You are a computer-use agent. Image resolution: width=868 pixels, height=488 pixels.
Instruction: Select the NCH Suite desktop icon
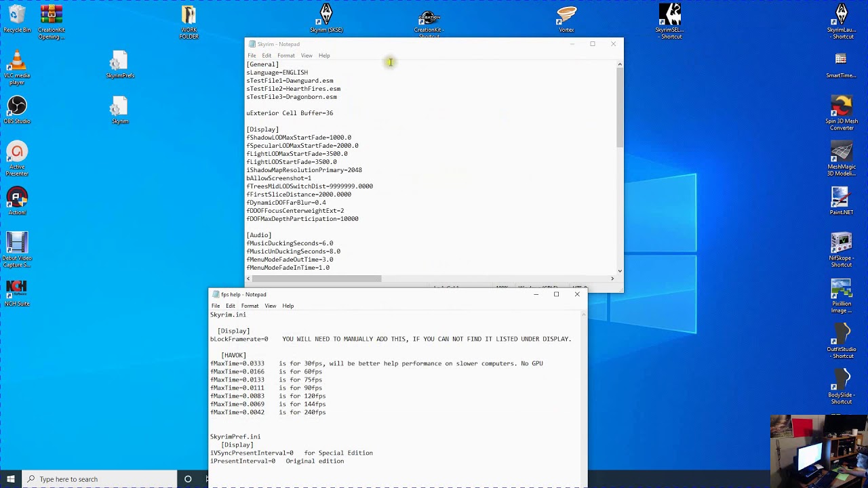pos(17,293)
